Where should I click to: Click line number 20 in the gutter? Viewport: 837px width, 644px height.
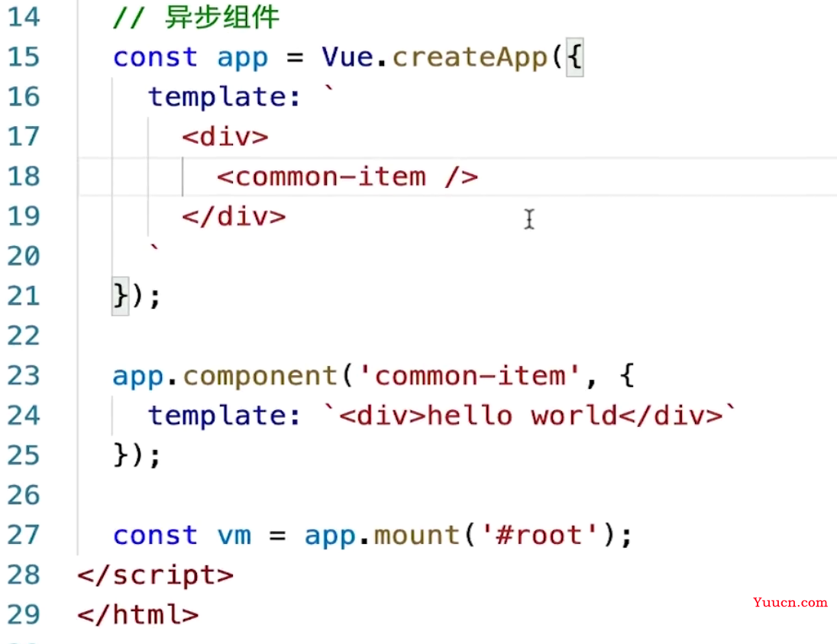coord(24,257)
